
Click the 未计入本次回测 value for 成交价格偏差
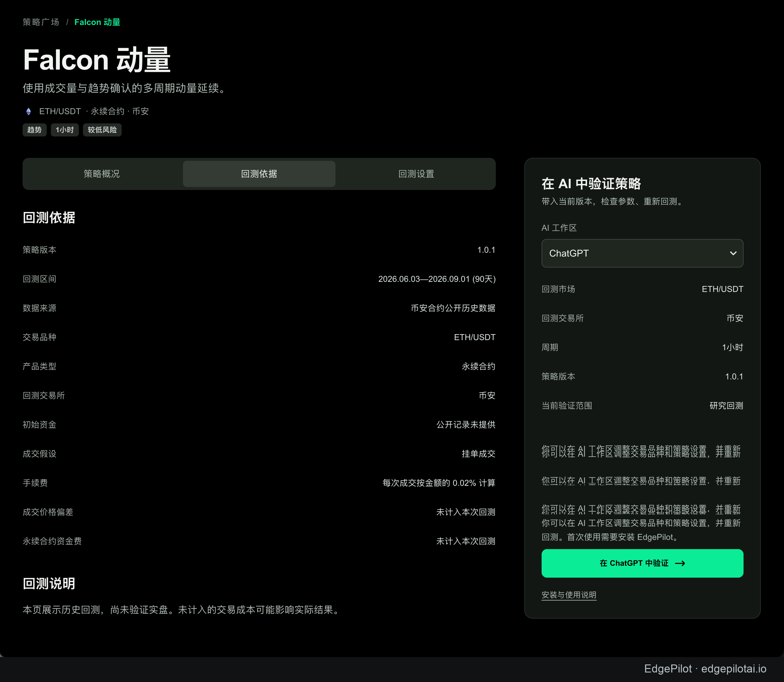point(466,512)
